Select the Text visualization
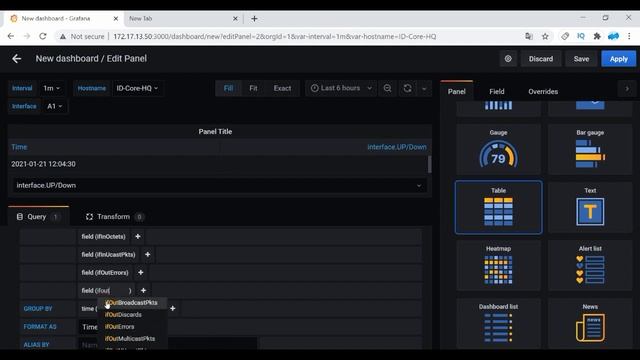The height and width of the screenshot is (360, 640). (x=590, y=207)
